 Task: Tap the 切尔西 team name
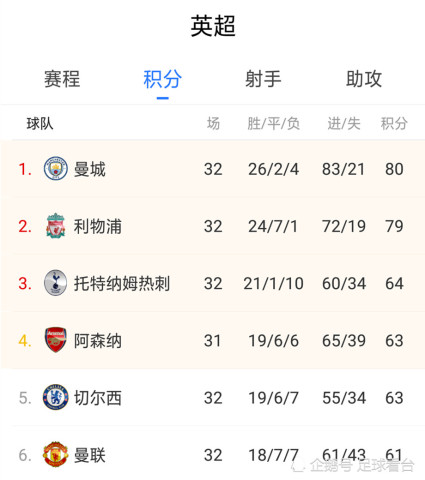coord(98,398)
